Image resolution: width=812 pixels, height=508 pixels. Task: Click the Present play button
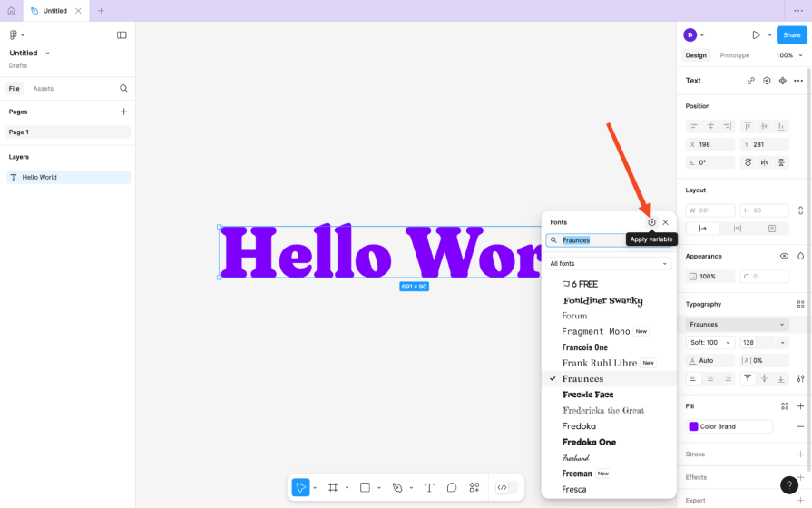tap(756, 35)
